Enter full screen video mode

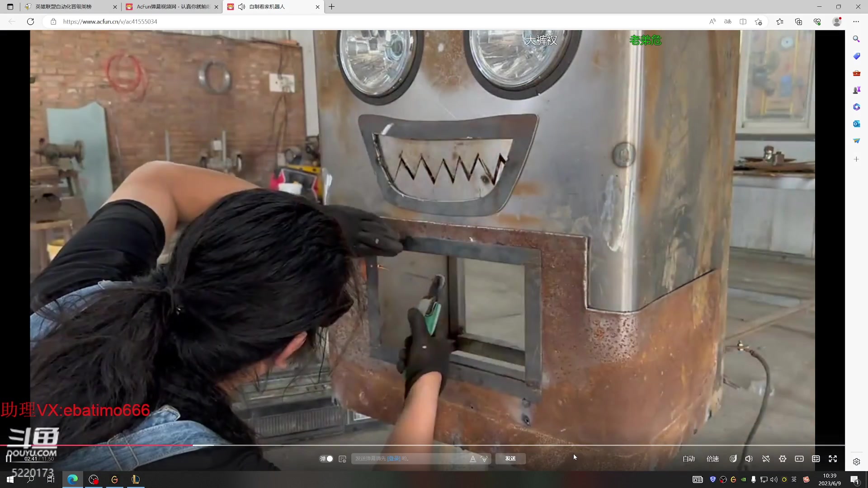(x=833, y=459)
